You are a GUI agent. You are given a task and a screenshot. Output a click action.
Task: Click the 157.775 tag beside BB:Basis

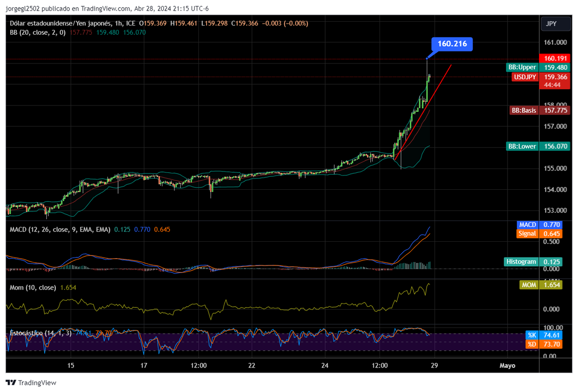point(555,110)
